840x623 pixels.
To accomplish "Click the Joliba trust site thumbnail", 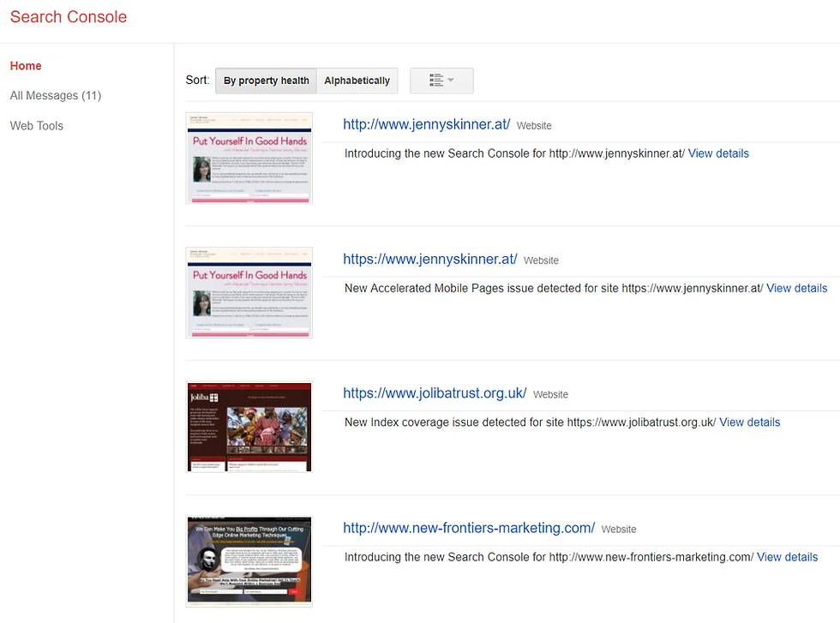I will [249, 427].
